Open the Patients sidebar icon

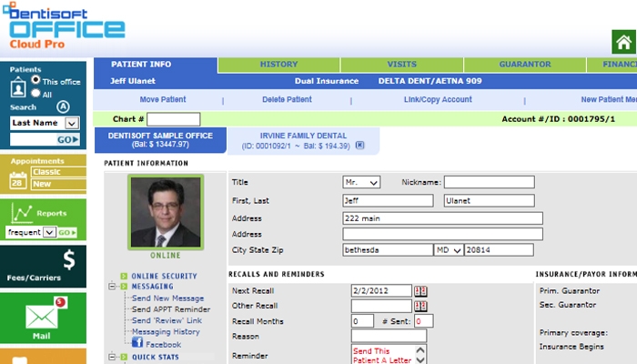(x=18, y=88)
